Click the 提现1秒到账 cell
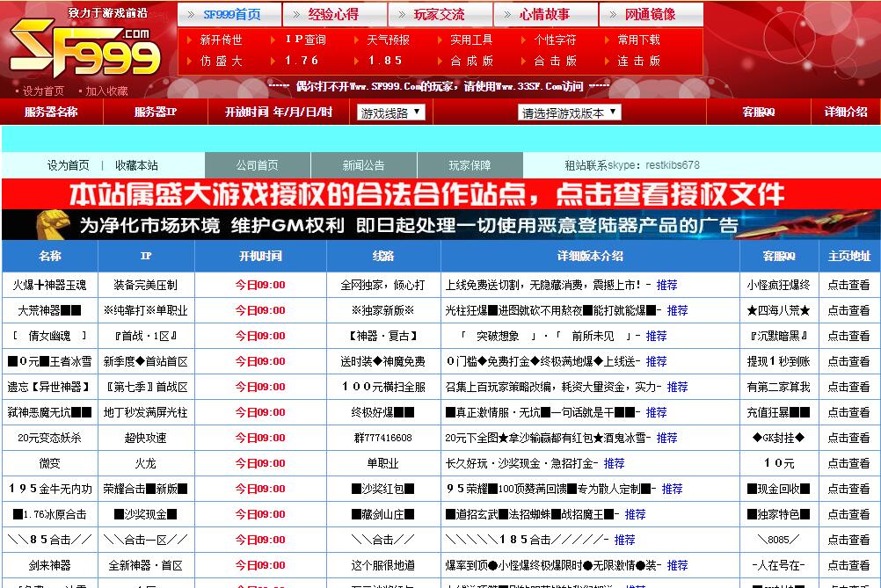Image resolution: width=881 pixels, height=588 pixels. pyautogui.click(x=779, y=361)
